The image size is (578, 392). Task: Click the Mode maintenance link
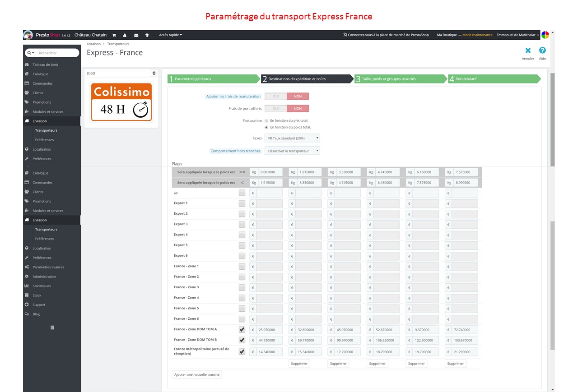pyautogui.click(x=477, y=35)
